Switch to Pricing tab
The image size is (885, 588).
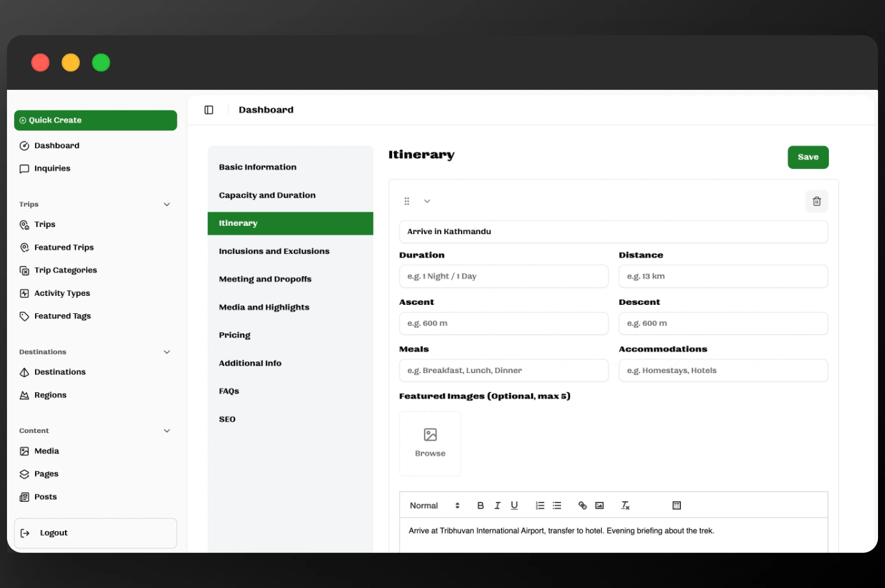(x=290, y=336)
